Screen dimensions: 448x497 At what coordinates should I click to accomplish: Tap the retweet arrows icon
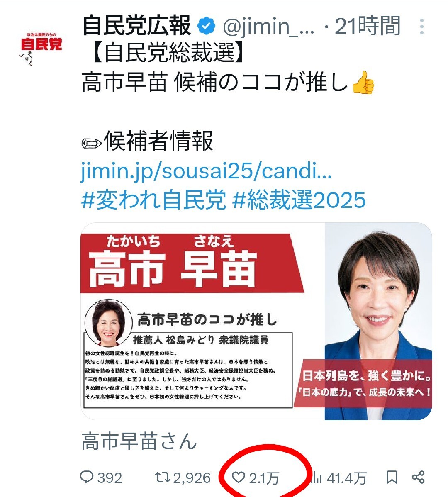pos(163,477)
